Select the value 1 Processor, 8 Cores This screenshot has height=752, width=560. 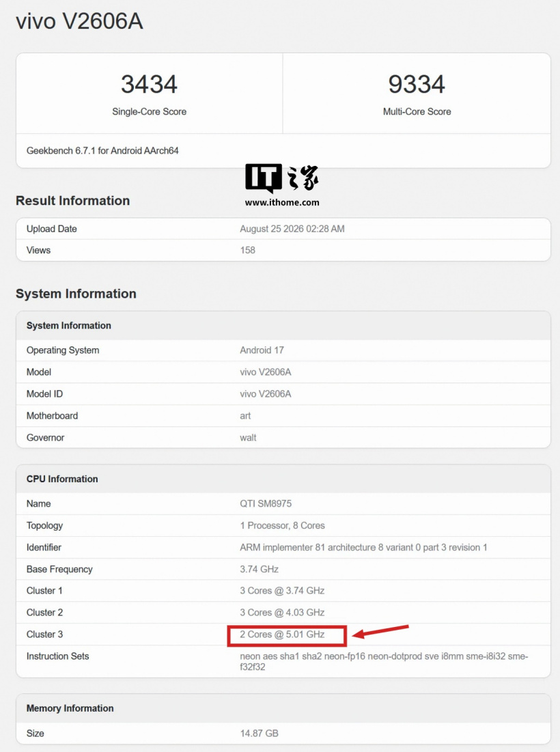point(283,526)
